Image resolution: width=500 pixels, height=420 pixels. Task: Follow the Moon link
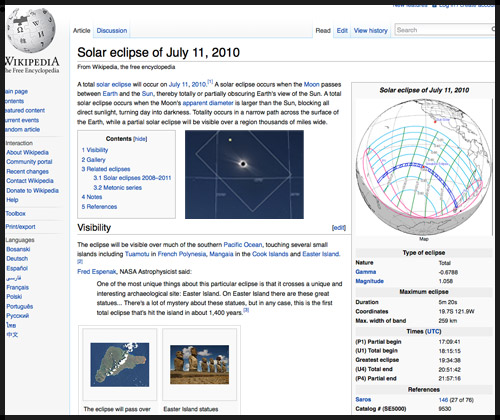point(311,84)
